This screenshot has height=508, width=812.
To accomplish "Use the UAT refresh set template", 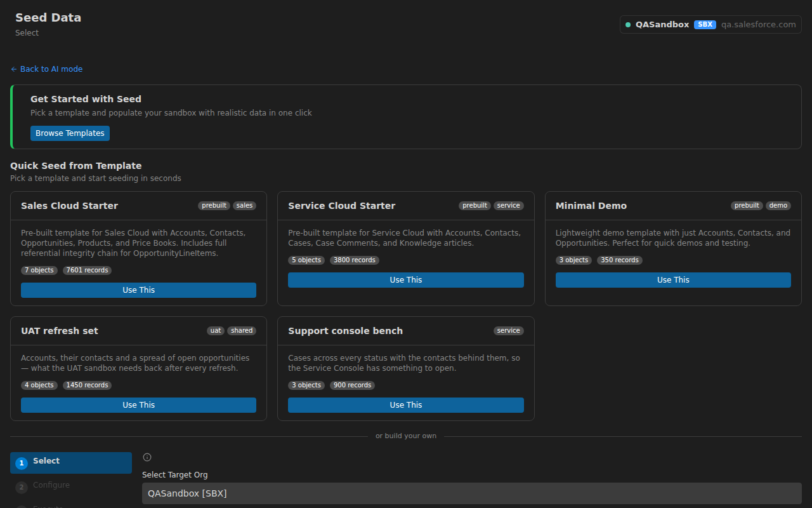I will point(138,405).
